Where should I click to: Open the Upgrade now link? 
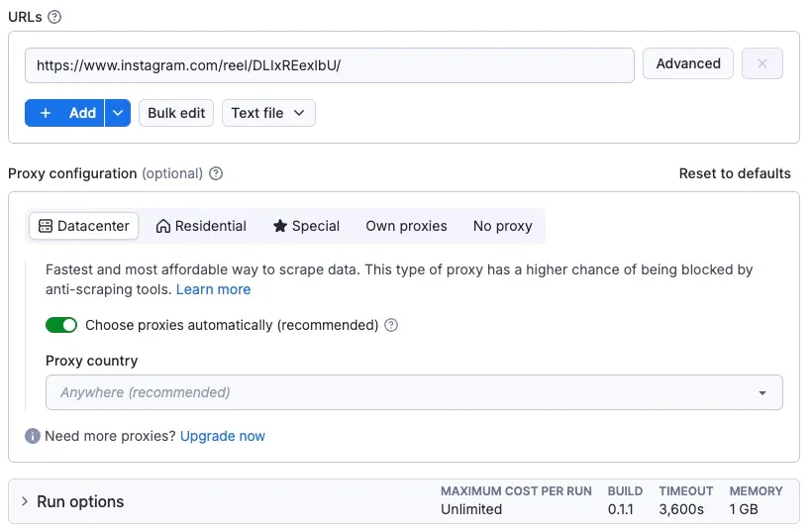click(x=222, y=436)
